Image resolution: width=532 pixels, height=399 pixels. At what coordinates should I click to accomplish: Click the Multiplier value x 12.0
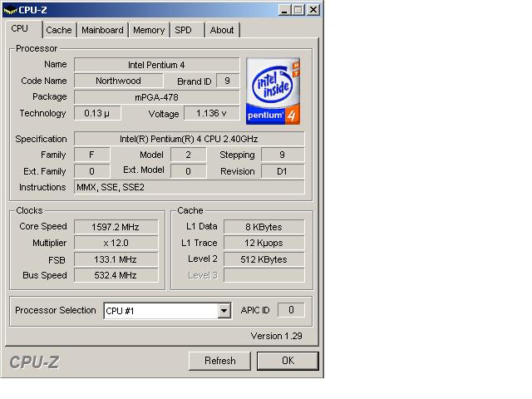pos(116,243)
